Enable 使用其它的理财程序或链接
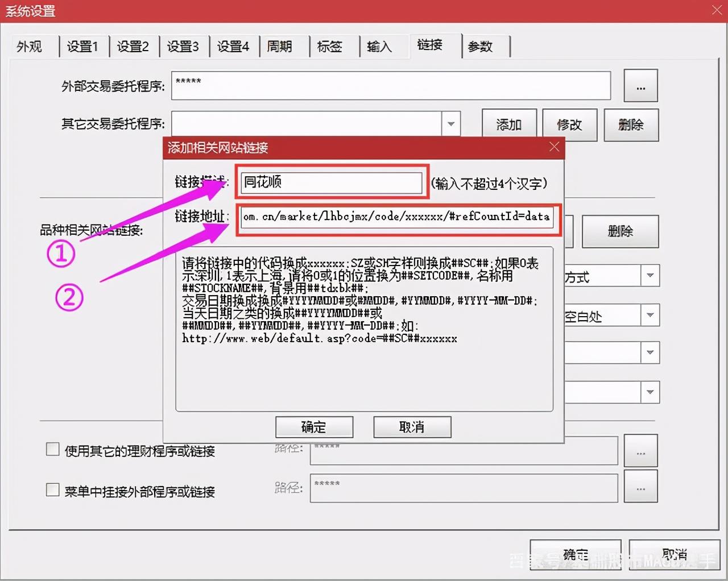728x581 pixels. 52,449
